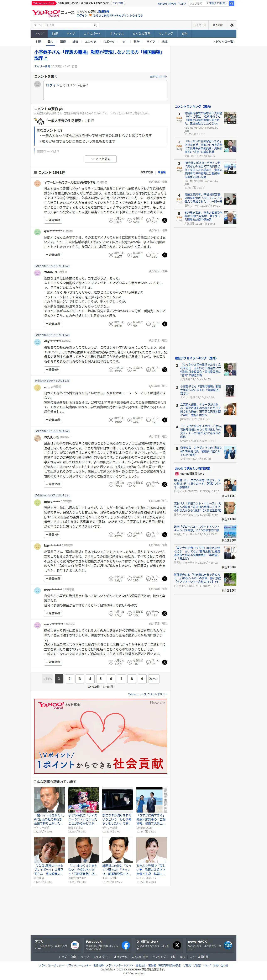The width and height of the screenshot is (267, 980).
Task: Open news HACK icon in footer
Action: pyautogui.click(x=228, y=945)
